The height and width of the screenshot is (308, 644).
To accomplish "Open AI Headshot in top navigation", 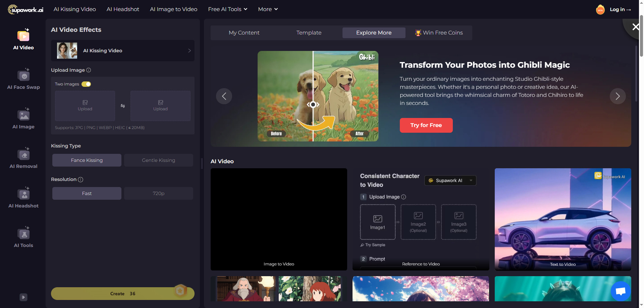I will (x=123, y=9).
